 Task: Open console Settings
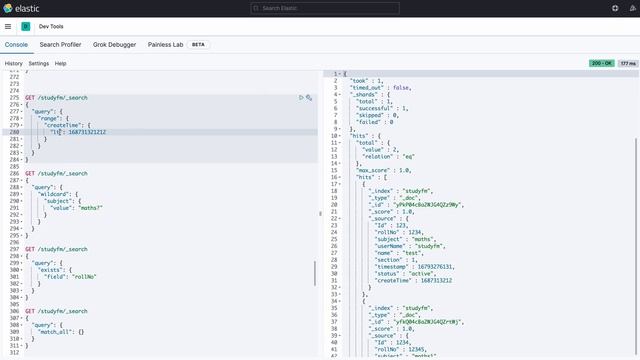point(39,63)
